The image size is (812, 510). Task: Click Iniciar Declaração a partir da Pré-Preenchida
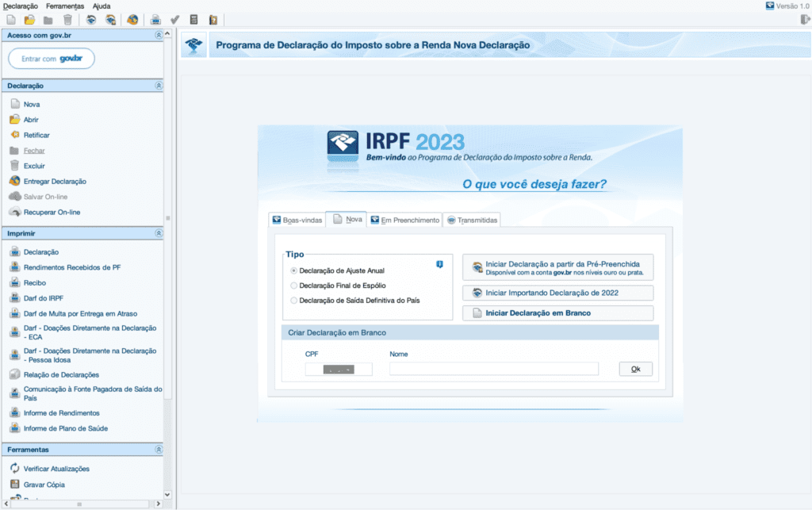pos(557,267)
